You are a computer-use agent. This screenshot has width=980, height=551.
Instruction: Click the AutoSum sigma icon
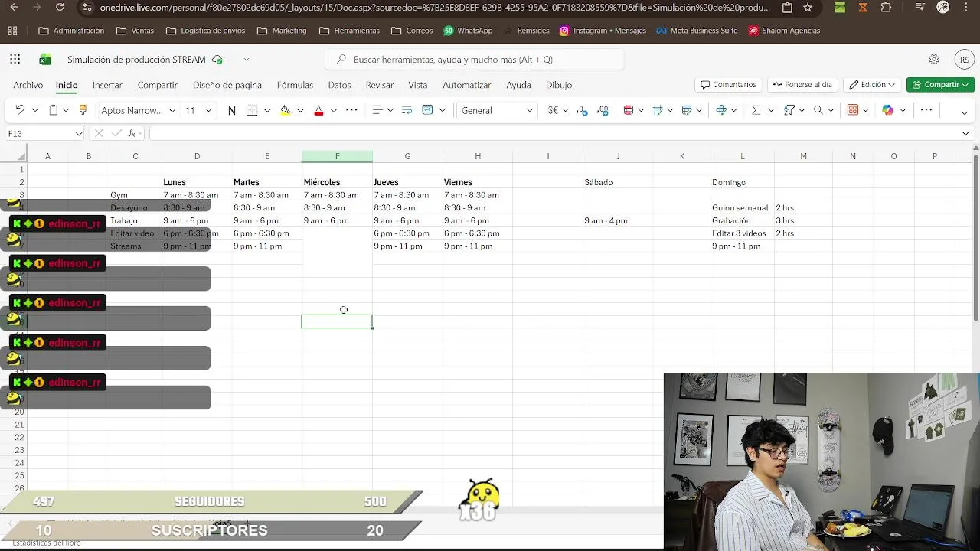(x=756, y=110)
